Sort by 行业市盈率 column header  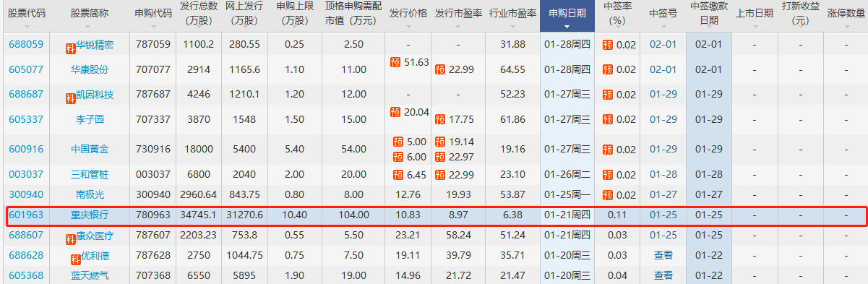click(512, 14)
